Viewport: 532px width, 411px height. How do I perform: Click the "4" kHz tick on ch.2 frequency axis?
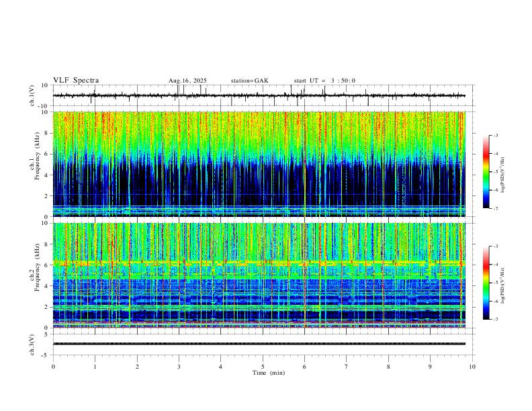[x=47, y=286]
